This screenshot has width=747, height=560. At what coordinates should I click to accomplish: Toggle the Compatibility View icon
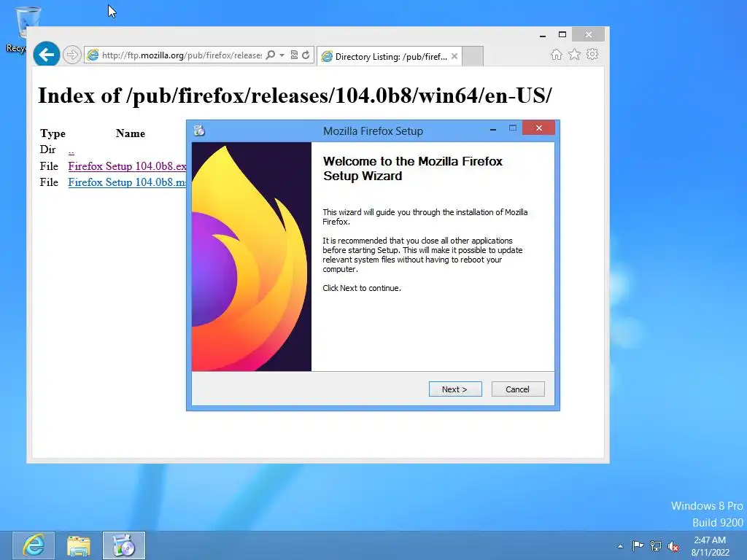(x=295, y=55)
